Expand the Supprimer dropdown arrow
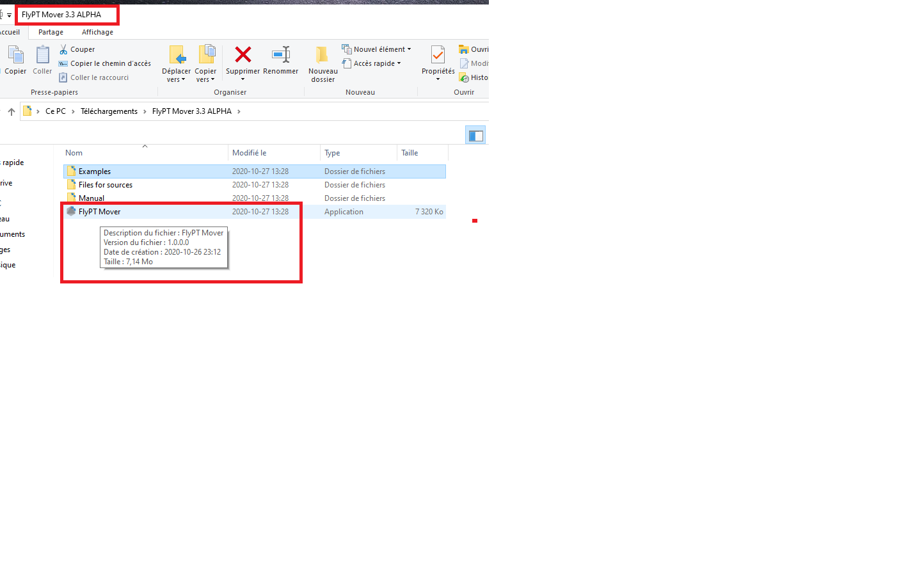 pyautogui.click(x=243, y=79)
